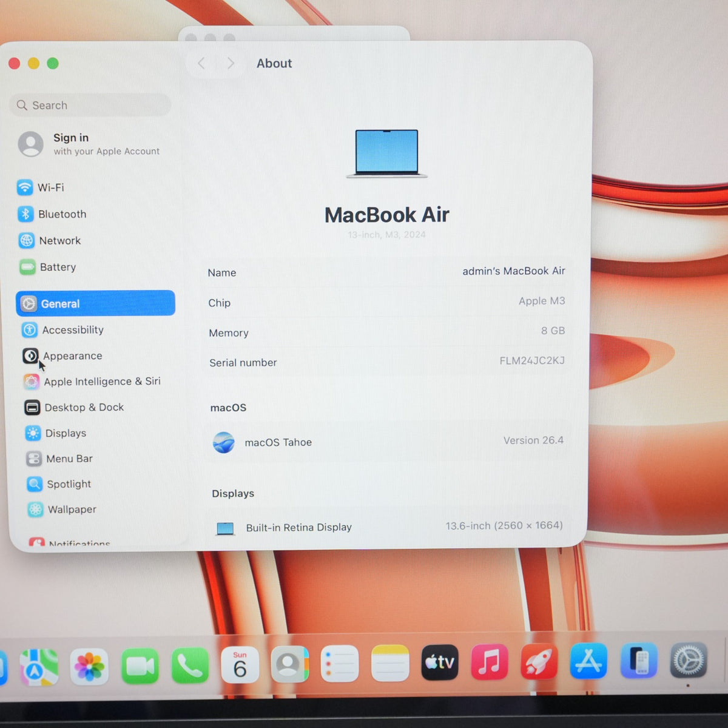Click the yellow minimize window button
Image resolution: width=728 pixels, height=728 pixels.
(x=33, y=63)
